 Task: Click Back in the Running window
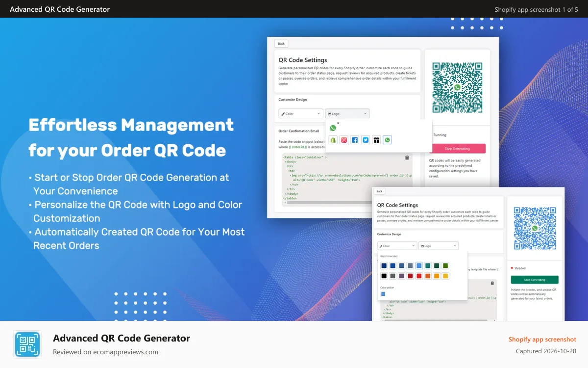coord(281,44)
